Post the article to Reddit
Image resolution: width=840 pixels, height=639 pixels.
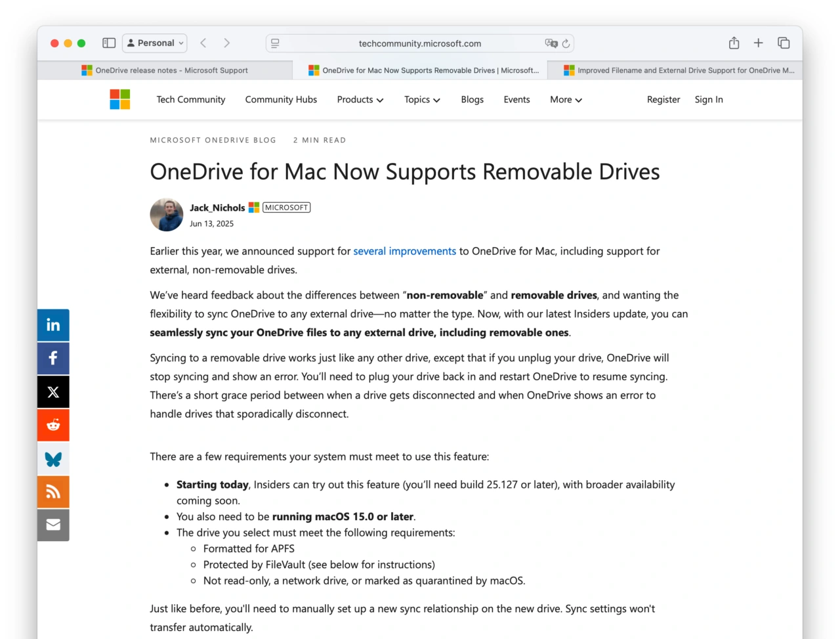[53, 425]
